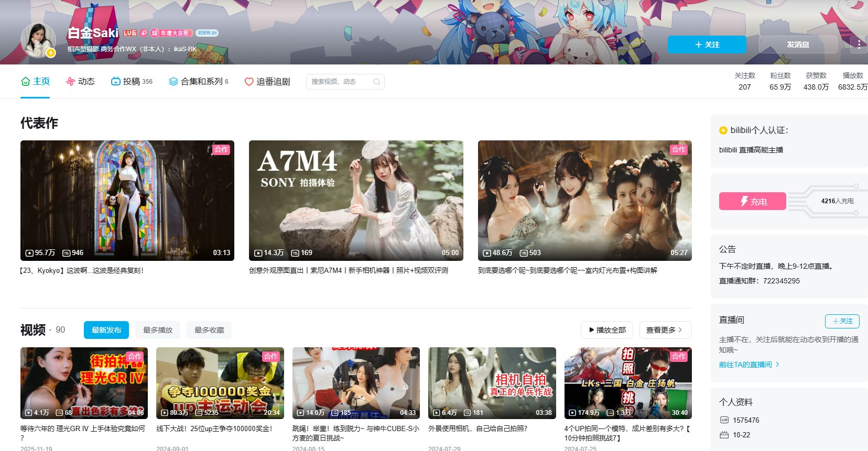Sort videos by 最新发布
The image size is (868, 451).
[106, 330]
